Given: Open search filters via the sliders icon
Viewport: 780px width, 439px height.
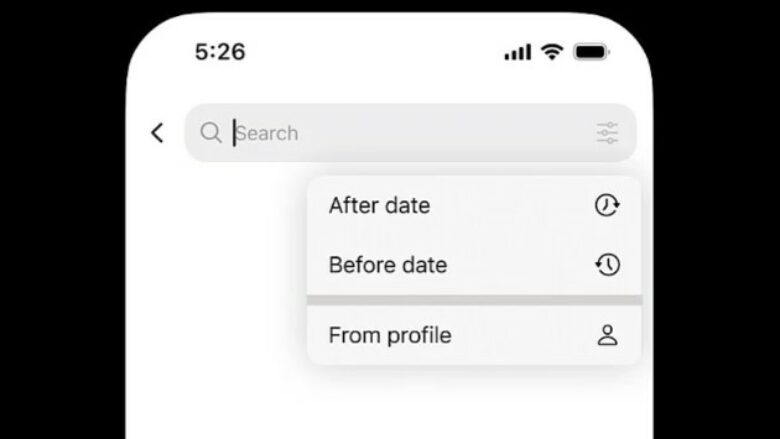Looking at the screenshot, I should click(607, 133).
